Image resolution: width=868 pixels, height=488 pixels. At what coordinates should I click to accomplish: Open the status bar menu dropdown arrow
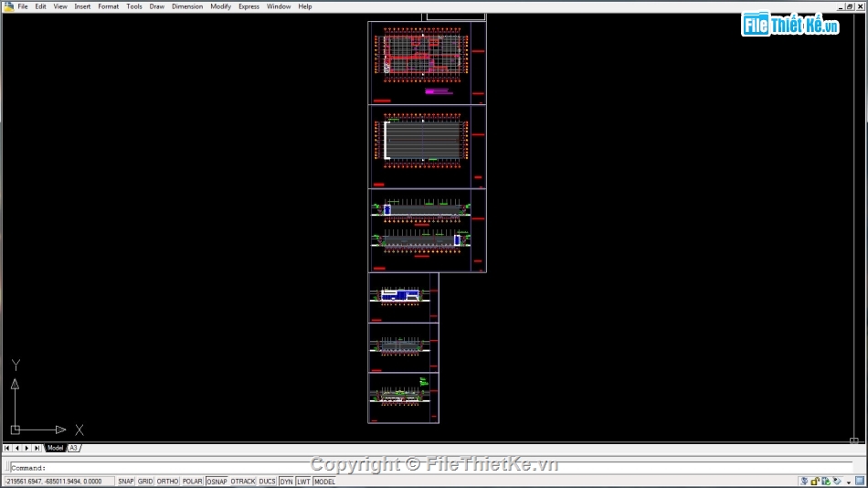848,482
